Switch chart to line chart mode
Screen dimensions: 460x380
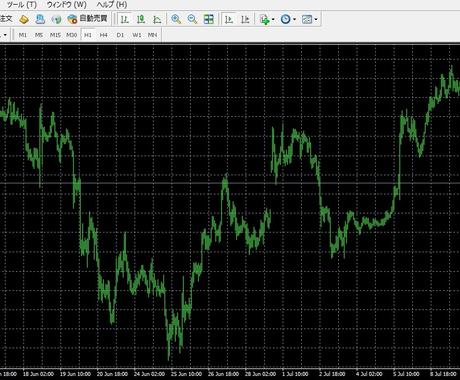click(x=157, y=19)
